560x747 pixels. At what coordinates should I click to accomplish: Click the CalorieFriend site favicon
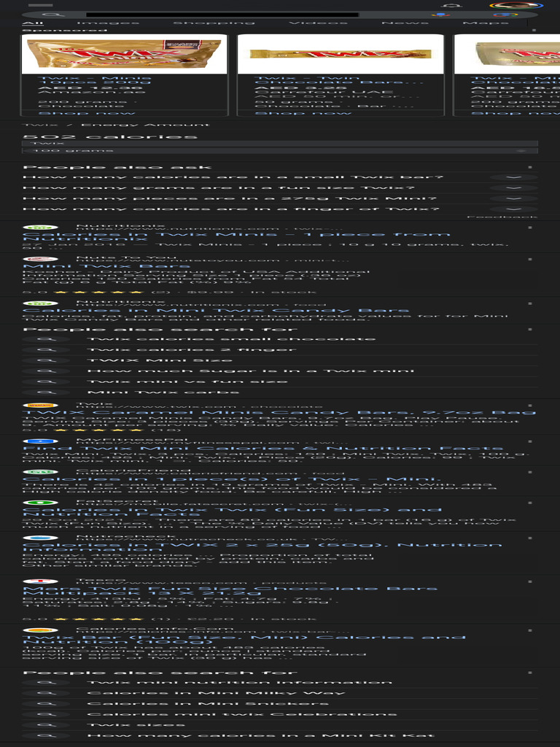tap(41, 472)
